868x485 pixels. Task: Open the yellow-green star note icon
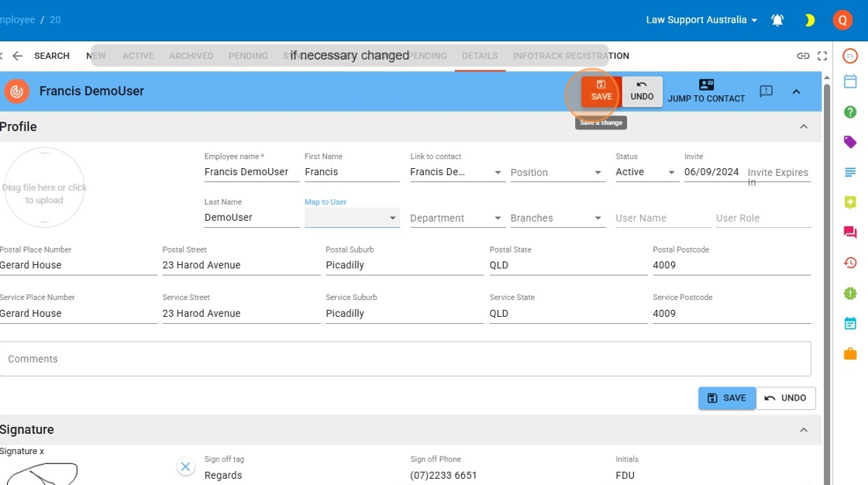pyautogui.click(x=850, y=202)
